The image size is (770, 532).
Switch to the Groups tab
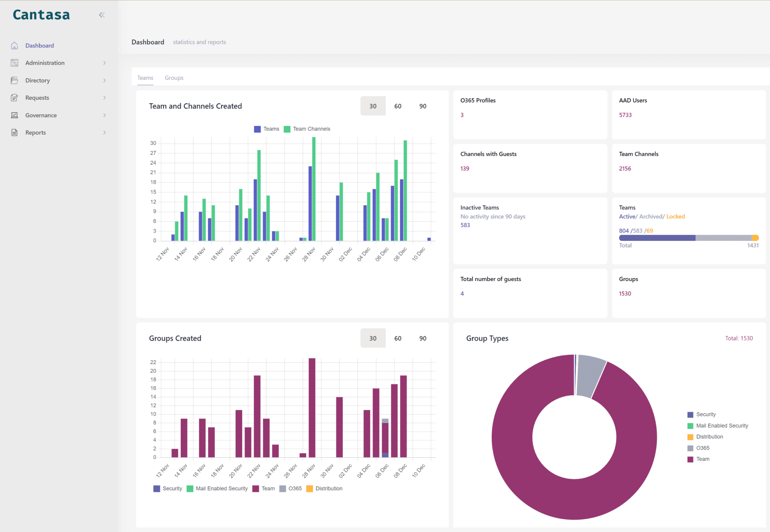point(174,78)
